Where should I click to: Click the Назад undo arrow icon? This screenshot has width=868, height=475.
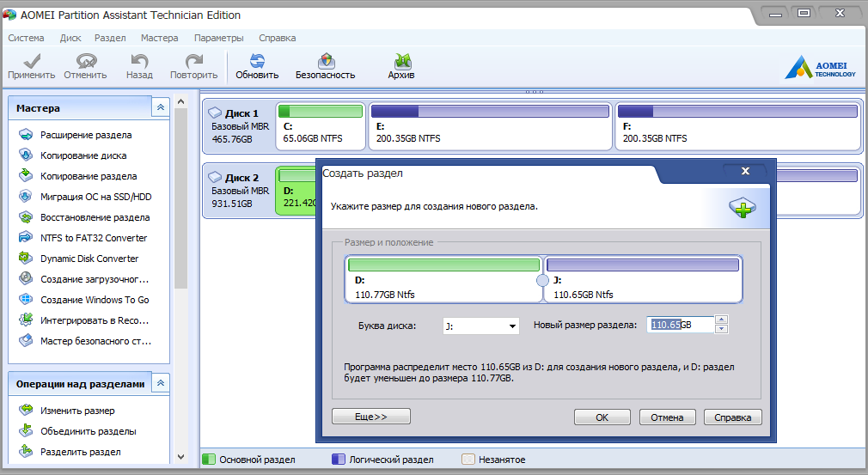[x=139, y=60]
